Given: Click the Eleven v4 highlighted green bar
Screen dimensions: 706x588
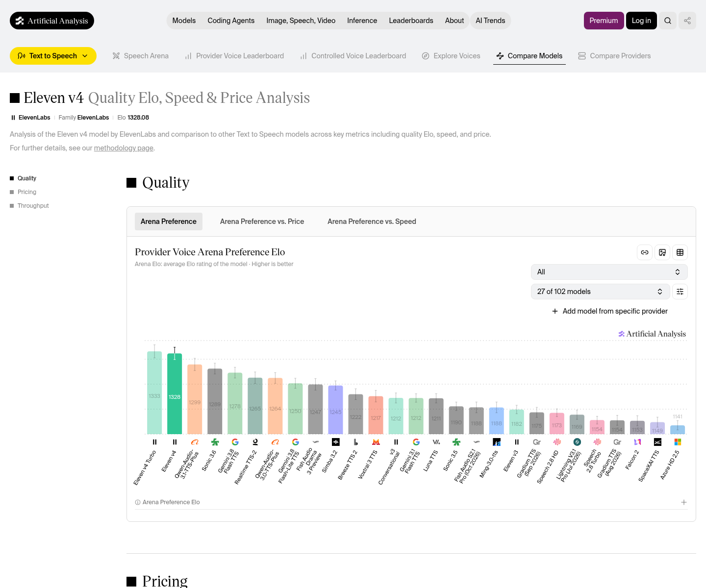Looking at the screenshot, I should [175, 393].
